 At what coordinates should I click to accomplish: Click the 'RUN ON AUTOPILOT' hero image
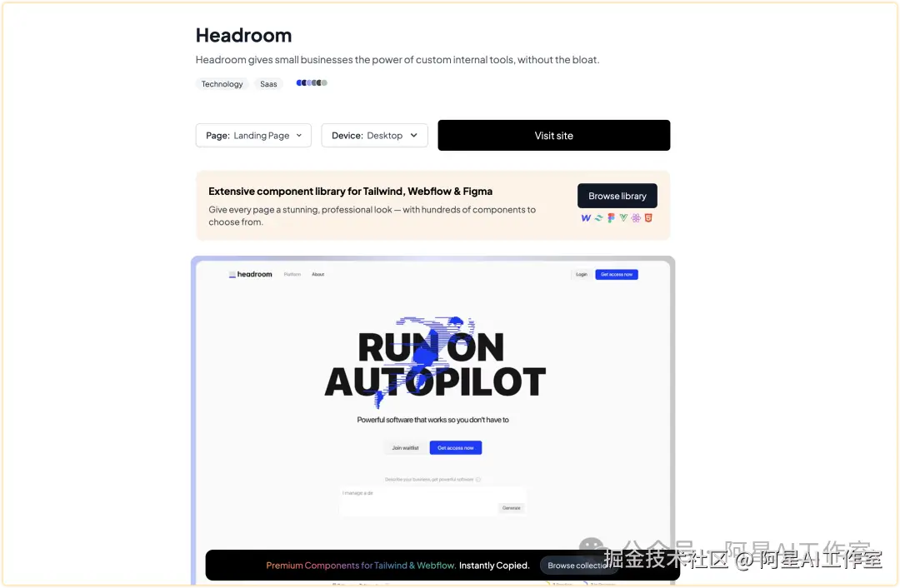(x=434, y=362)
